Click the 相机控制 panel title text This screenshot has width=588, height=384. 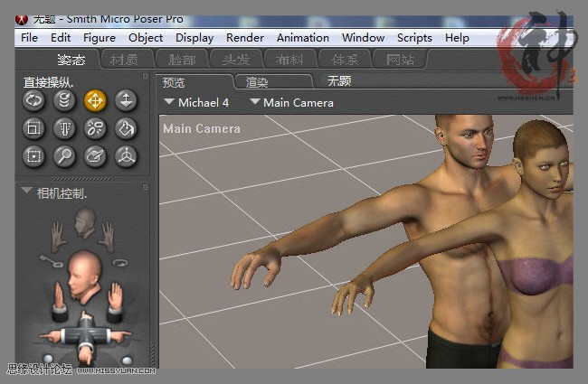click(62, 193)
